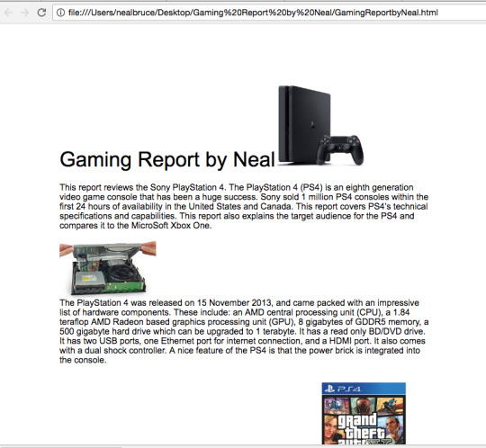This screenshot has height=448, width=486.
Task: Focus the address bar with GamingReportbyNeal.html URL
Action: point(269,13)
